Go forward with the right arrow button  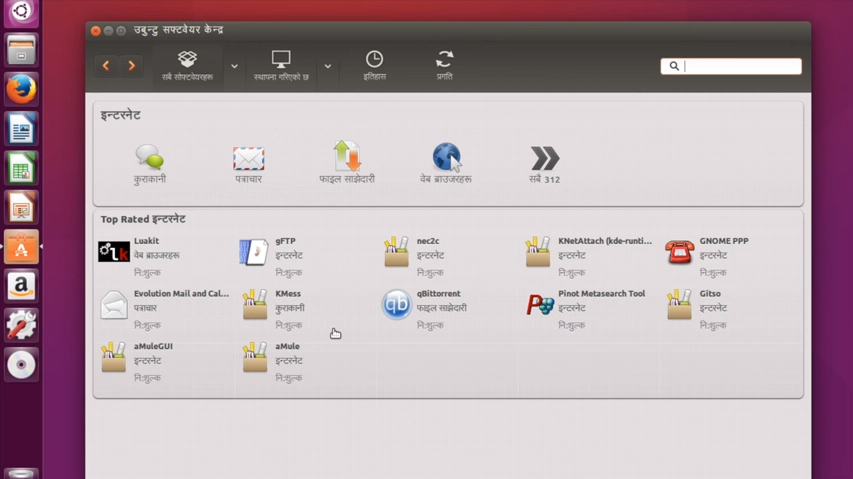(x=131, y=66)
